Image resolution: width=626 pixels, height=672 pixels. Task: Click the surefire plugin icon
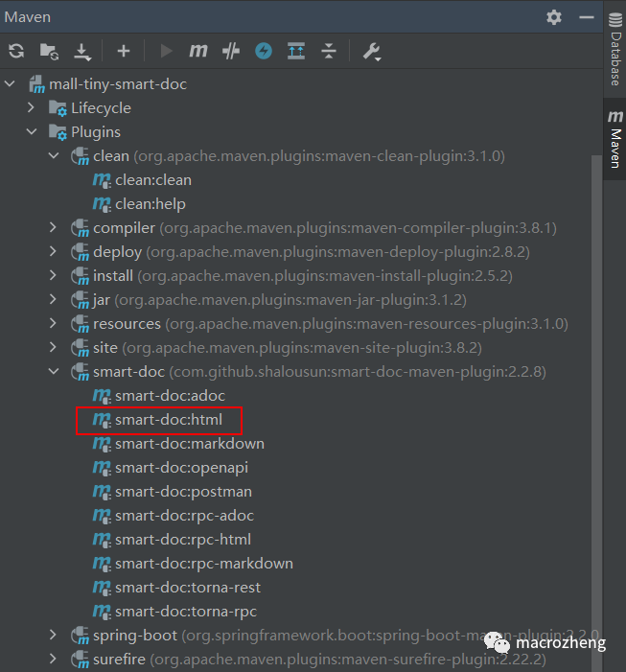(81, 660)
